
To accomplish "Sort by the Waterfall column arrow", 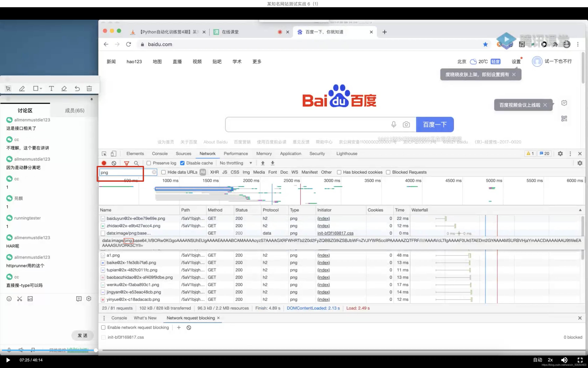I will tap(580, 210).
